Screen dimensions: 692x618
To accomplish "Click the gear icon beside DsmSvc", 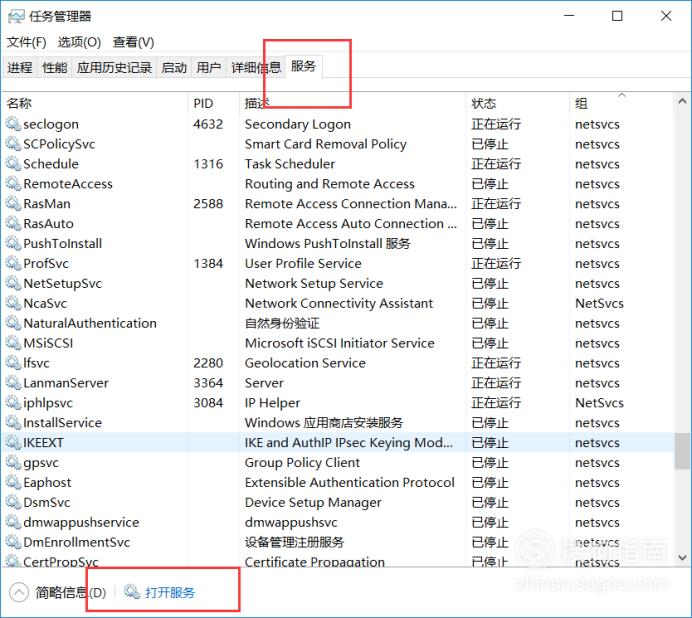I will 13,502.
